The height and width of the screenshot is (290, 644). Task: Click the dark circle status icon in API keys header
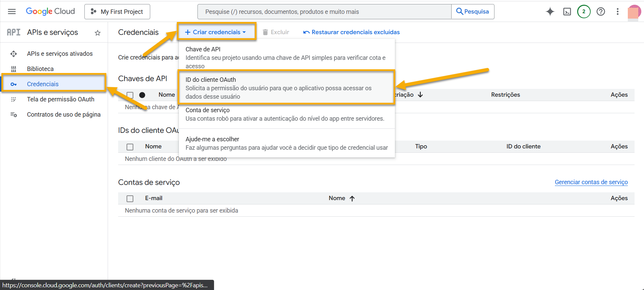(142, 95)
